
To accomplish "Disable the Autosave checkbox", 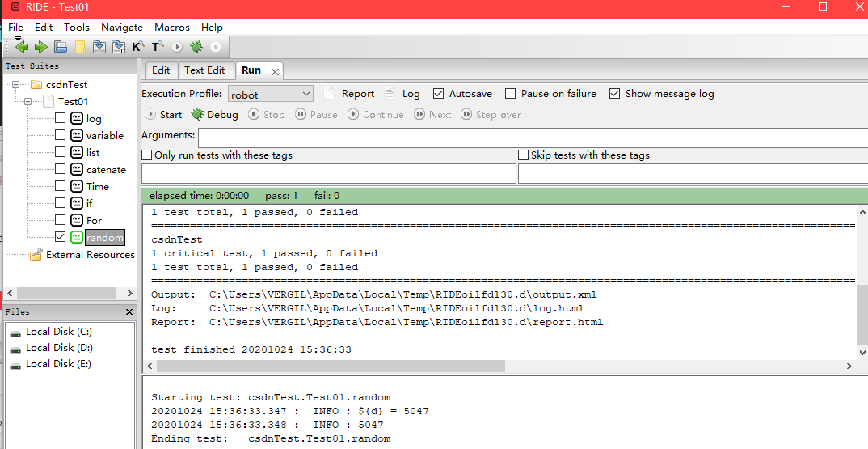I will point(438,94).
